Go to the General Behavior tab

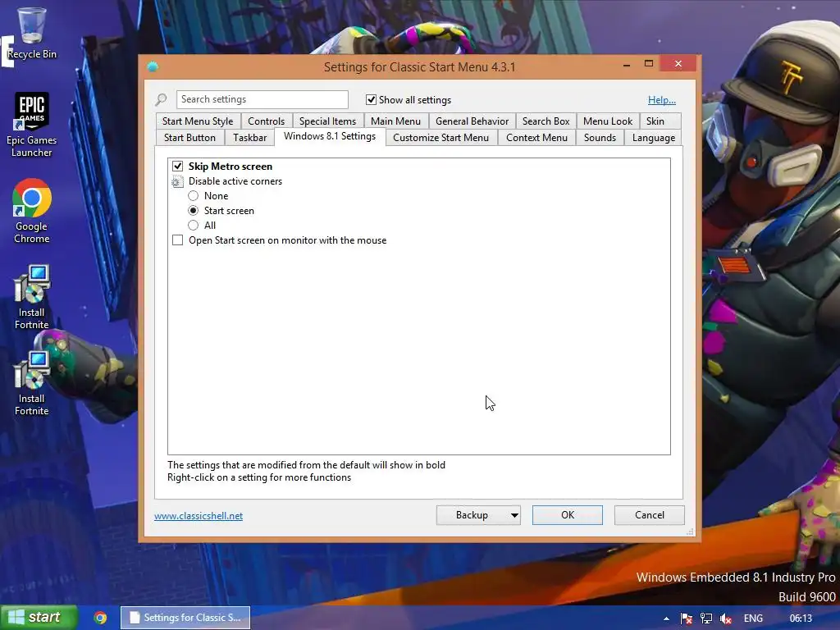[x=472, y=121]
